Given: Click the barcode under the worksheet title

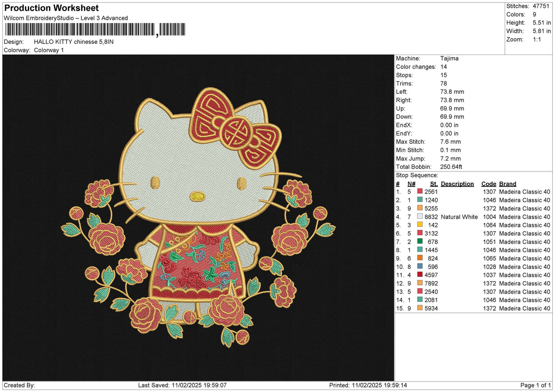Looking at the screenshot, I should (94, 30).
